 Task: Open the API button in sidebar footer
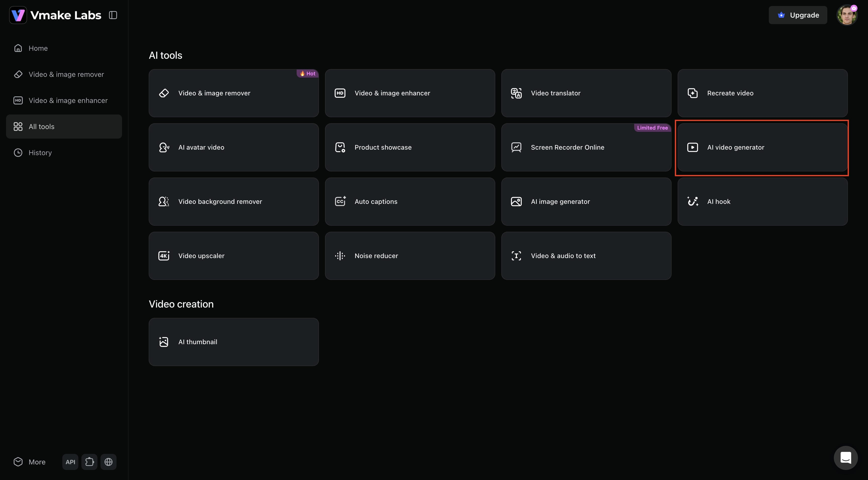point(70,462)
